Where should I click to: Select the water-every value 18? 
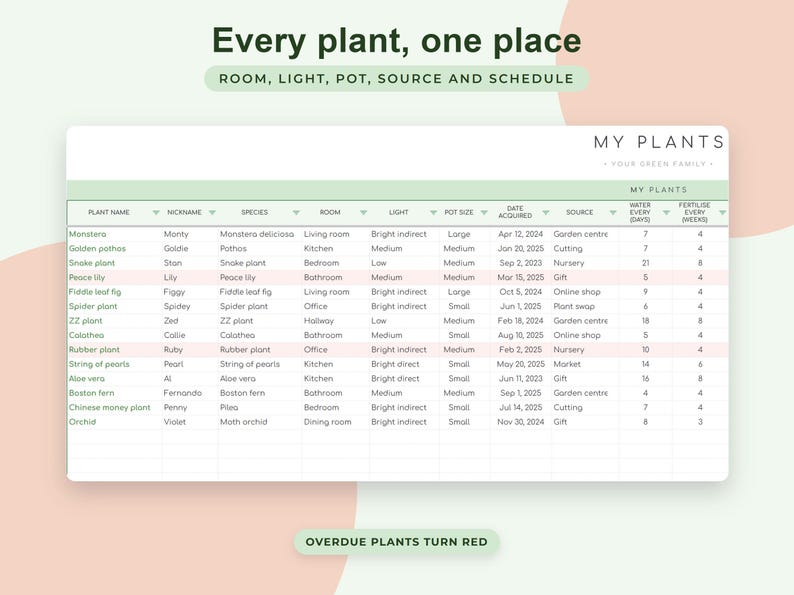[x=645, y=321]
